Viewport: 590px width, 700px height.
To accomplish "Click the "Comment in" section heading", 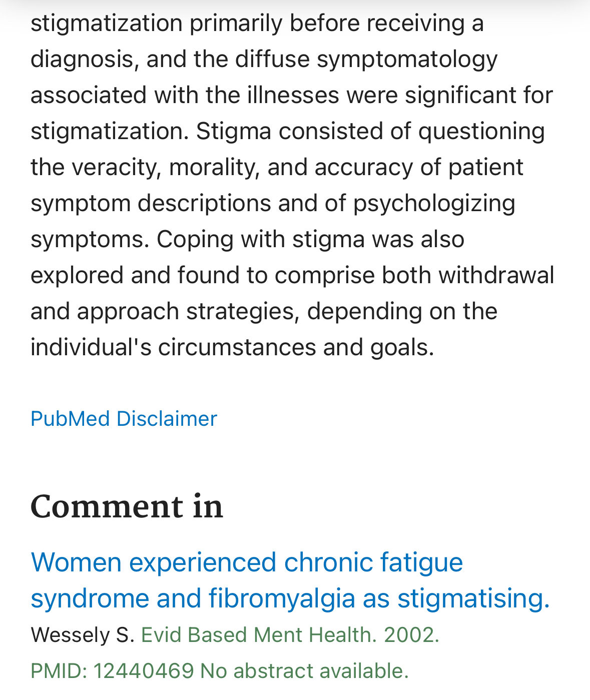I will click(127, 506).
